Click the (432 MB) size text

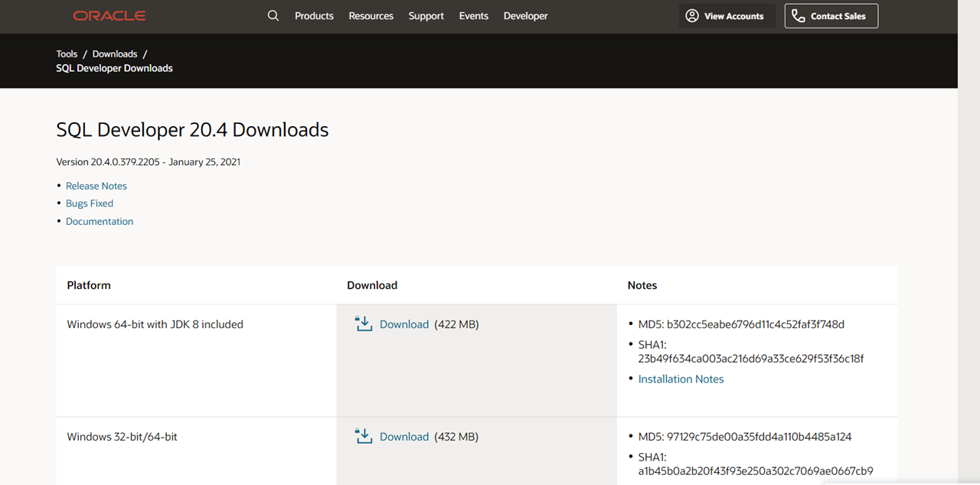pyautogui.click(x=456, y=437)
